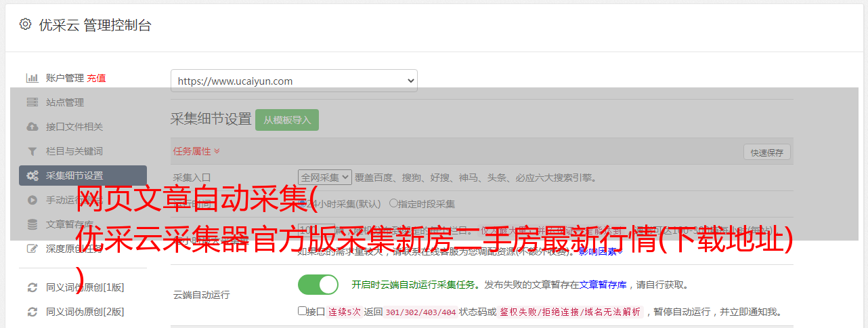
Task: Click the 301/302/403/404 status code tag
Action: 420,312
